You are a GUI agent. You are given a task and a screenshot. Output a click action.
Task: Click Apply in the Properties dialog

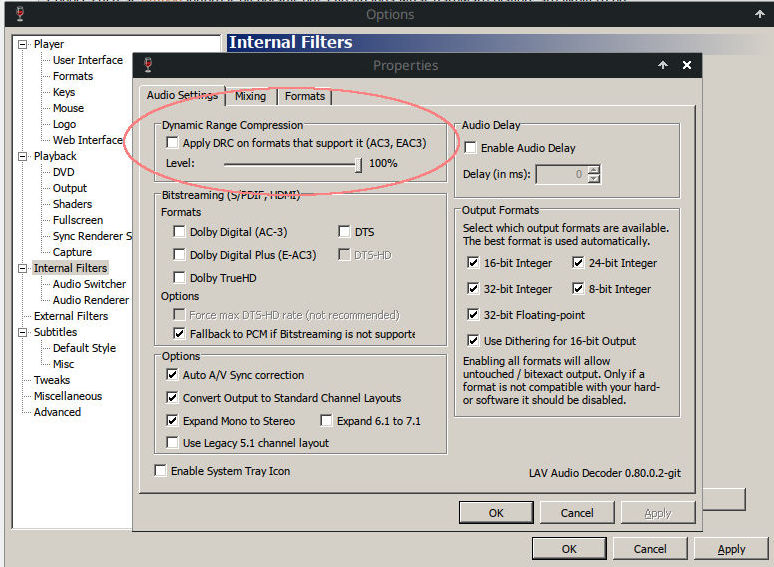[658, 513]
